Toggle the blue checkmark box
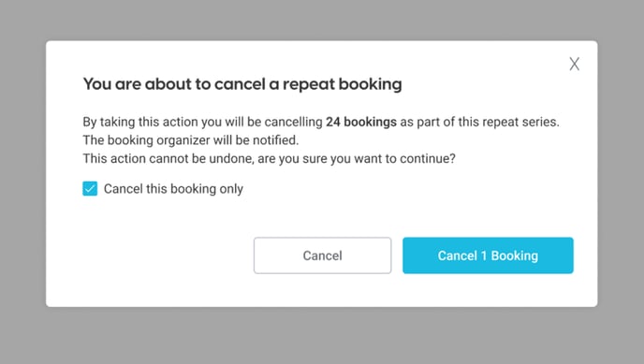Viewport: 644px width, 364px height. [x=90, y=189]
